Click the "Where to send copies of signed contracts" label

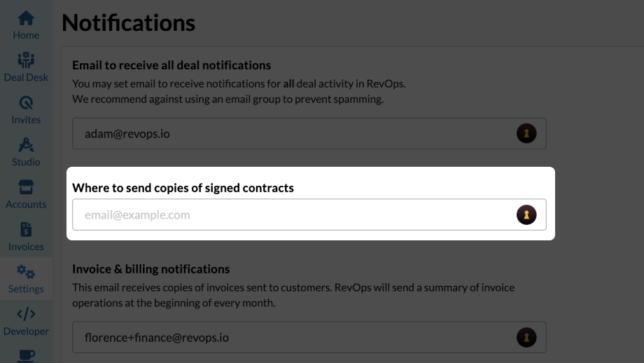tap(183, 188)
